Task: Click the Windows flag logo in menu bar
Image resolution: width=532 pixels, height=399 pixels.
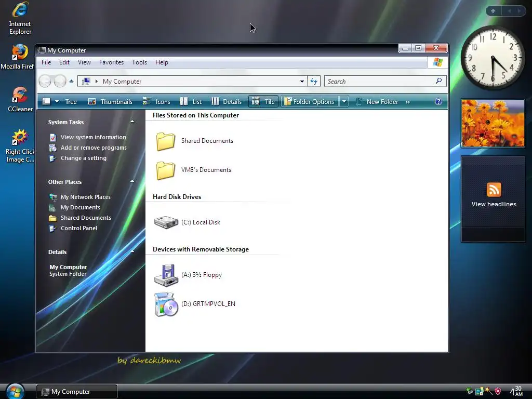Action: click(x=437, y=62)
